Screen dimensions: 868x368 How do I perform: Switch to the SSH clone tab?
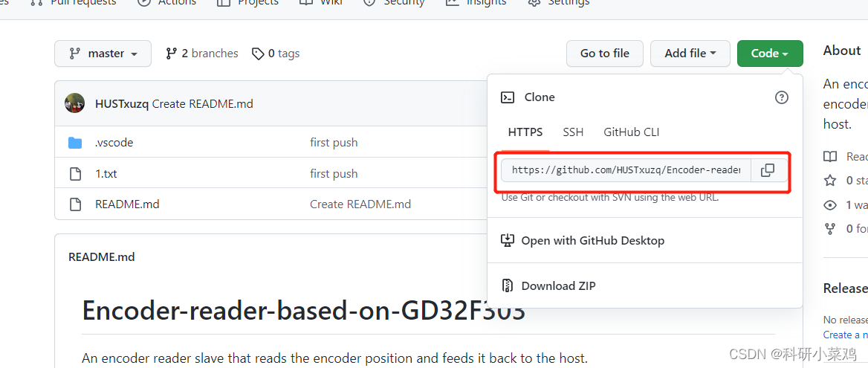point(573,132)
